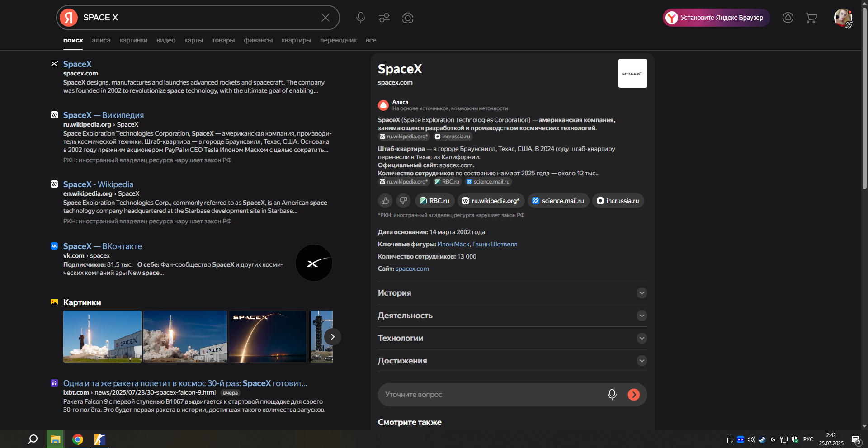Image resolution: width=868 pixels, height=448 pixels.
Task: Open the SpaceX — Википедия result link
Action: coord(104,115)
